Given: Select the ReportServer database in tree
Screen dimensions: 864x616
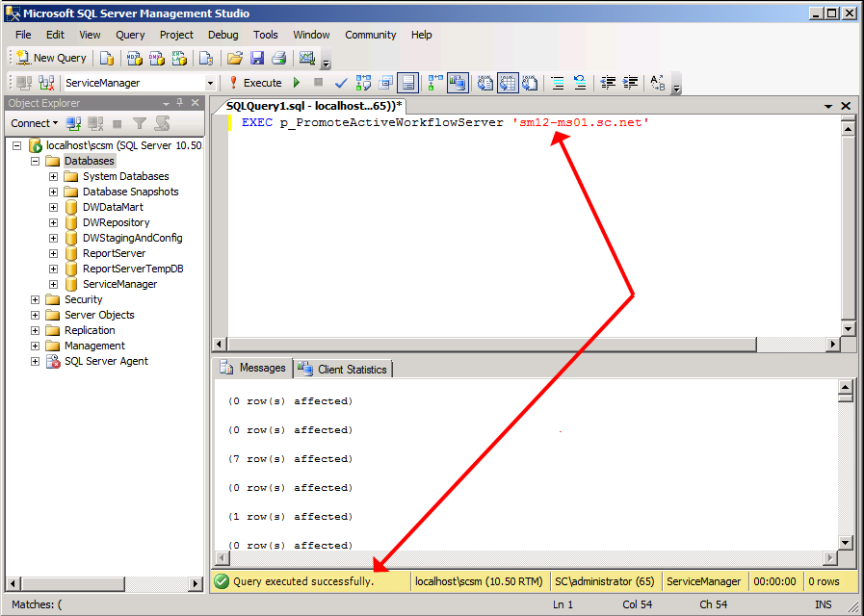Looking at the screenshot, I should 114,253.
